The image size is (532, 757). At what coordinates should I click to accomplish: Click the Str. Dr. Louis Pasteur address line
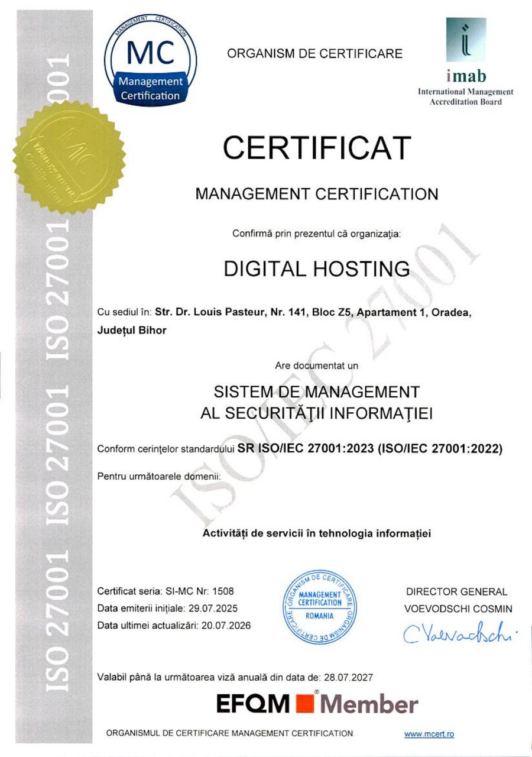pos(313,312)
